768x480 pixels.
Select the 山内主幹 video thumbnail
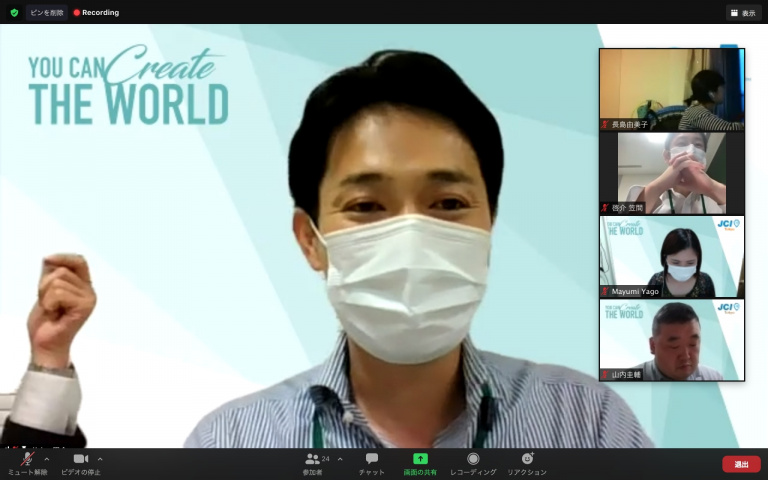tap(672, 338)
